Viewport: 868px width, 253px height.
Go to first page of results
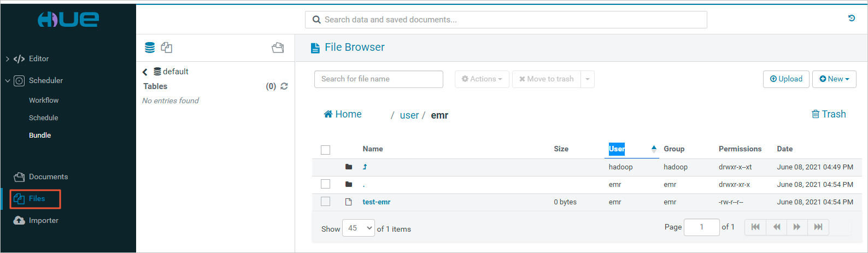(755, 227)
